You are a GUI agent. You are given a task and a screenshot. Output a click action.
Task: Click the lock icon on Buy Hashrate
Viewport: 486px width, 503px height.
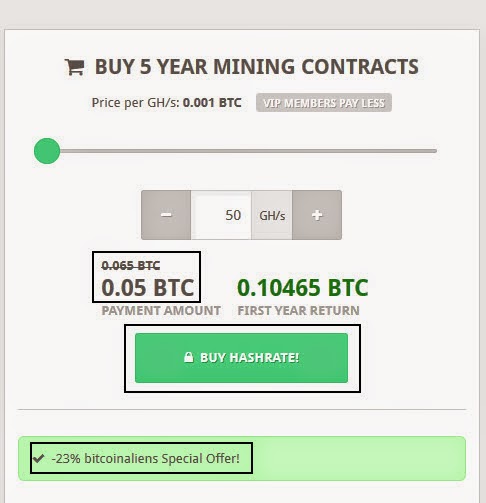click(x=189, y=357)
